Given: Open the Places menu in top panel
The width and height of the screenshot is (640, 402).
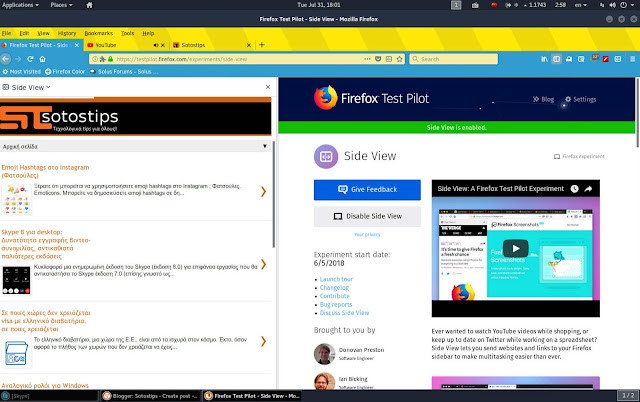Looking at the screenshot, I should click(x=61, y=5).
